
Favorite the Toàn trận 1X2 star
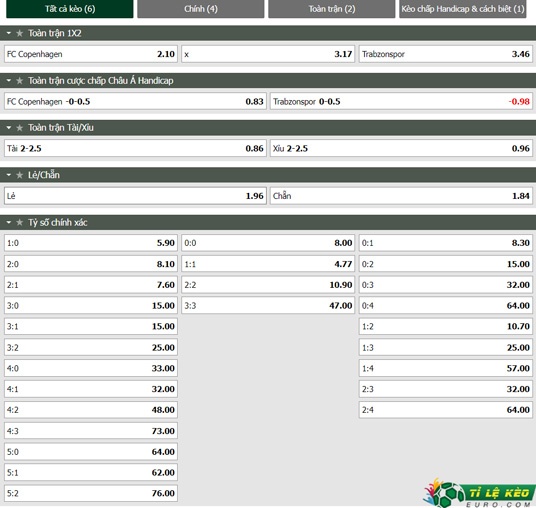(19, 34)
